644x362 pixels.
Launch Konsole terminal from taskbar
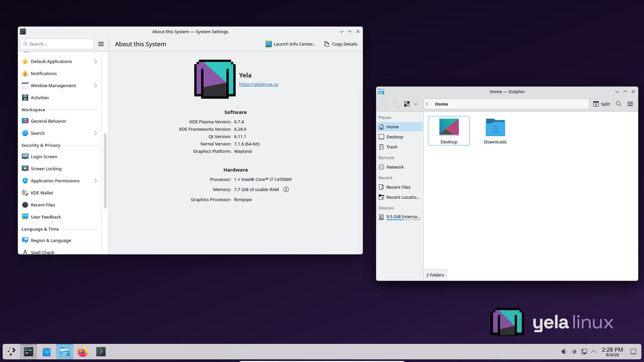click(101, 352)
